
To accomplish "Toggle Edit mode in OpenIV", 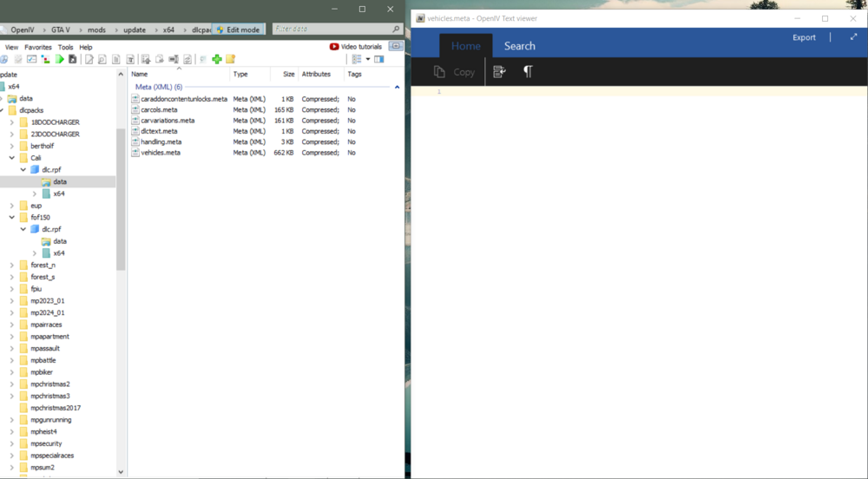I will click(239, 30).
